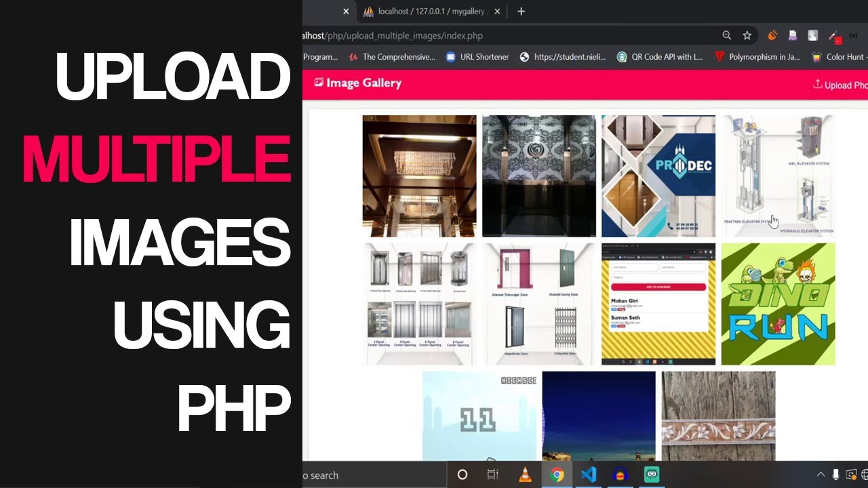This screenshot has width=868, height=488.
Task: Close the first browser tab
Action: pos(346,12)
